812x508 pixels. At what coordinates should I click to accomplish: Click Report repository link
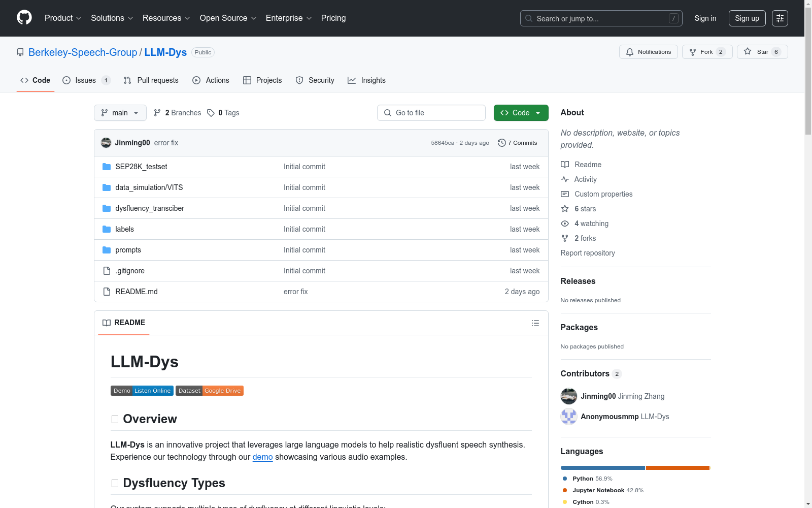point(588,253)
